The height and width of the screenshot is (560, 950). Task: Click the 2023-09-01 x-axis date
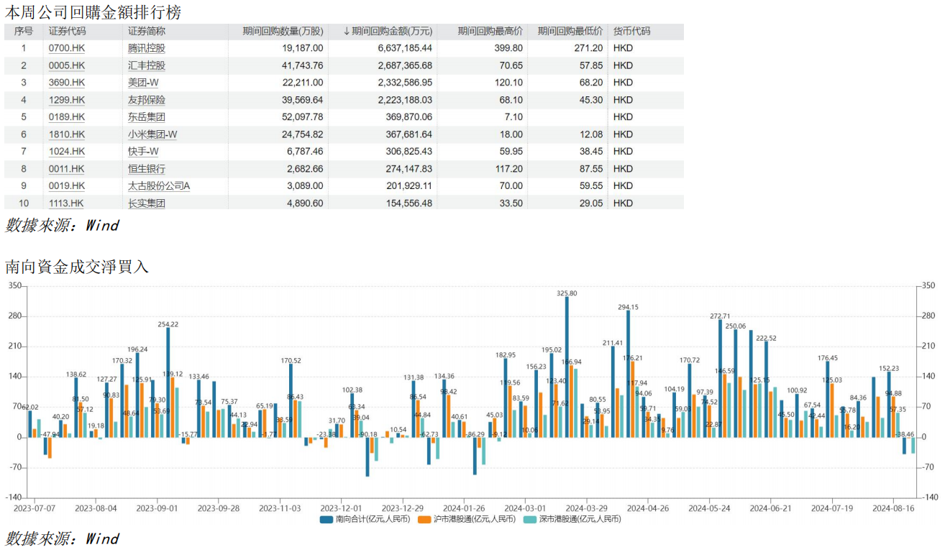[x=157, y=508]
